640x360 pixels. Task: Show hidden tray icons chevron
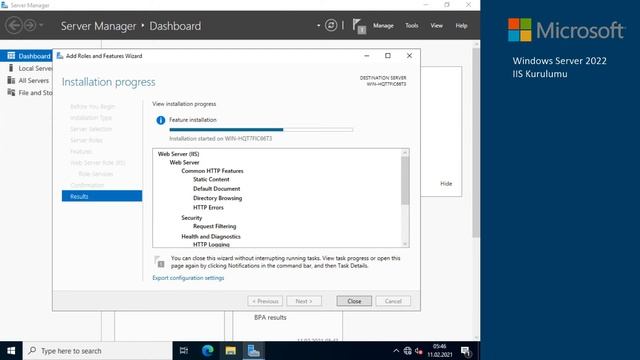[396, 351]
